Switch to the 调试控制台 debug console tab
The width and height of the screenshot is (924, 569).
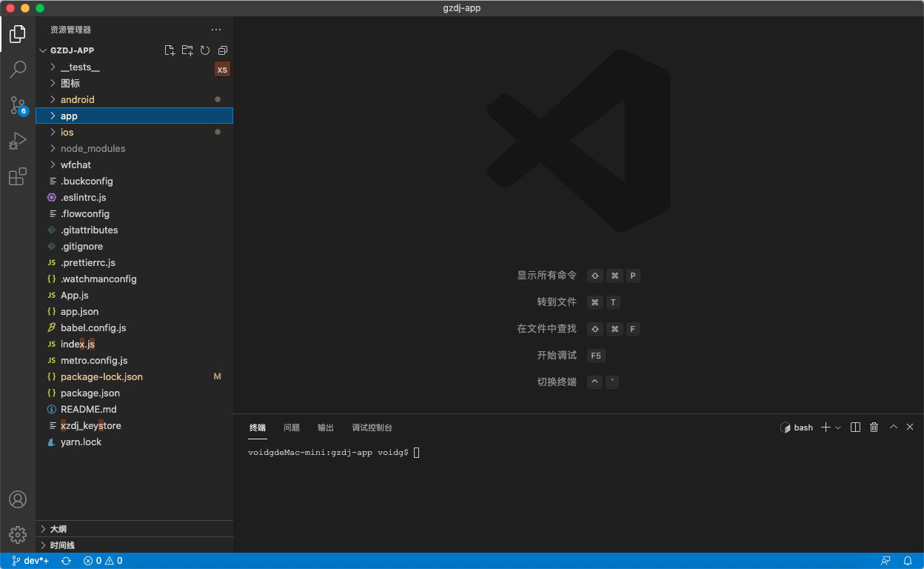click(x=372, y=427)
